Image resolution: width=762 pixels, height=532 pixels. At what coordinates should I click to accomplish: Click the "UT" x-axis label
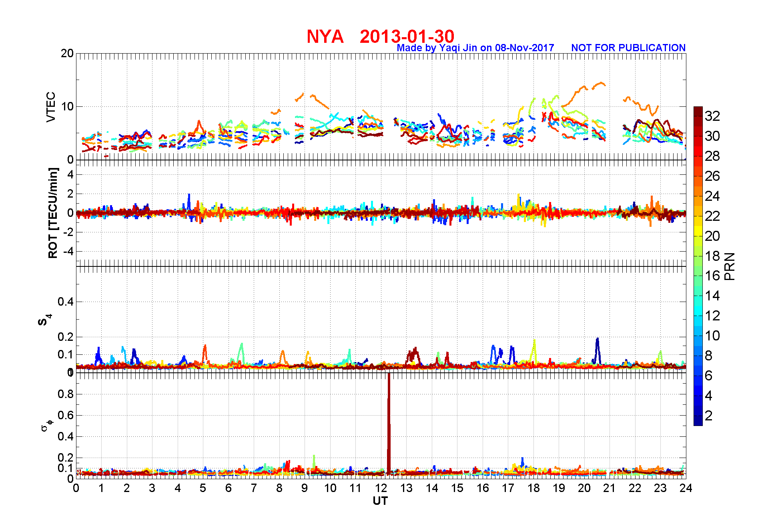pyautogui.click(x=380, y=501)
